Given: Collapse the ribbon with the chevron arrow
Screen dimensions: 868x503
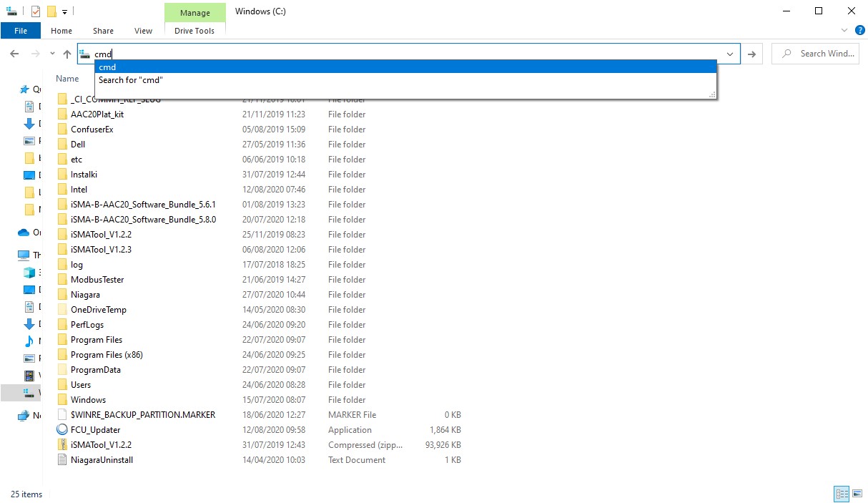Looking at the screenshot, I should (x=844, y=30).
